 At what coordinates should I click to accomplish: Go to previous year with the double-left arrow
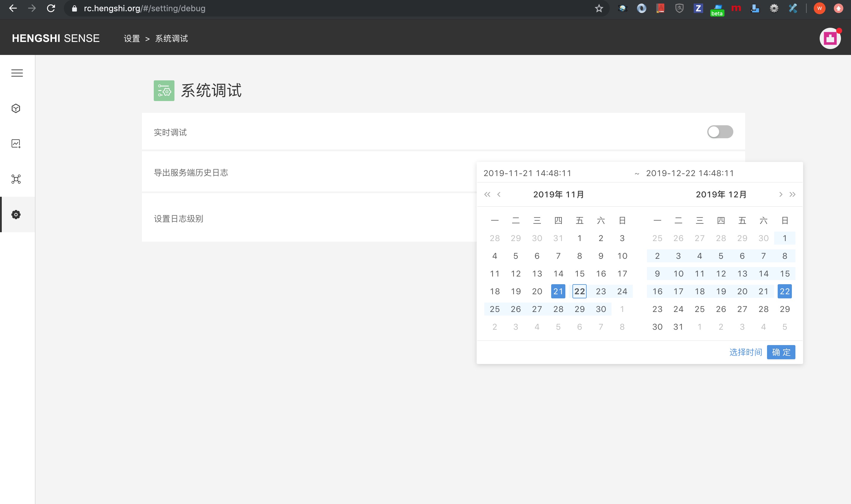[487, 194]
